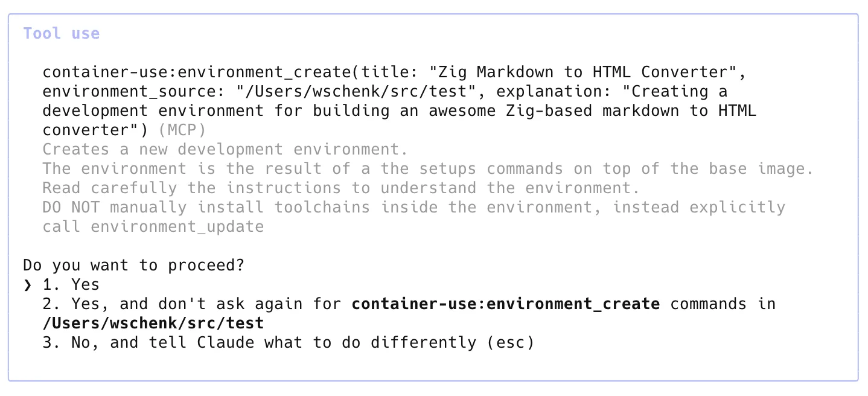Click the "Tool use" header label
The image size is (868, 396).
coord(62,33)
